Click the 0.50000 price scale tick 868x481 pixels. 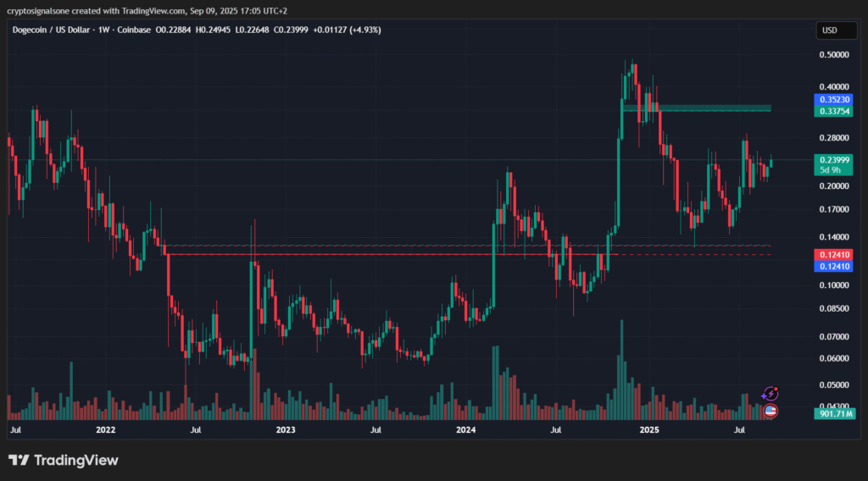point(834,55)
